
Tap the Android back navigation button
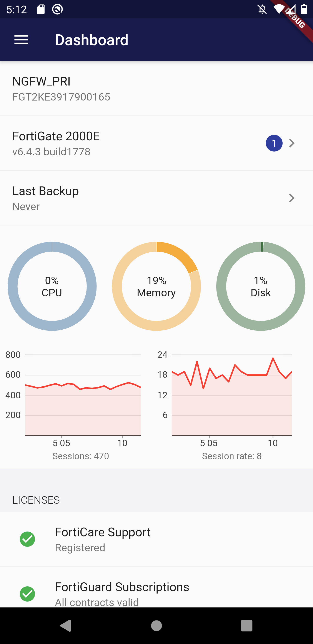point(66,626)
